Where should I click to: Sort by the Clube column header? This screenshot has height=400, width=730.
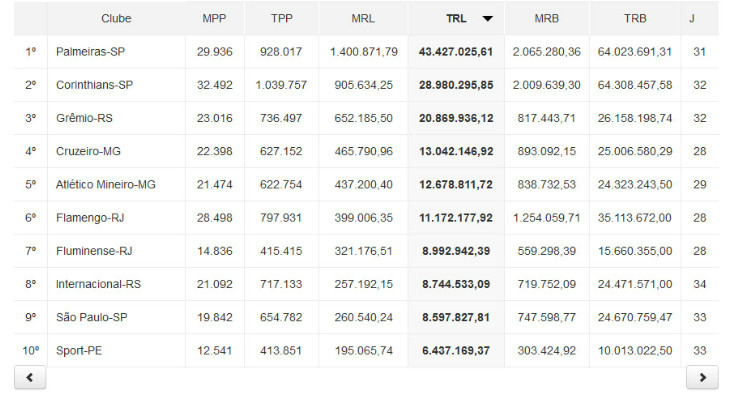tap(116, 19)
